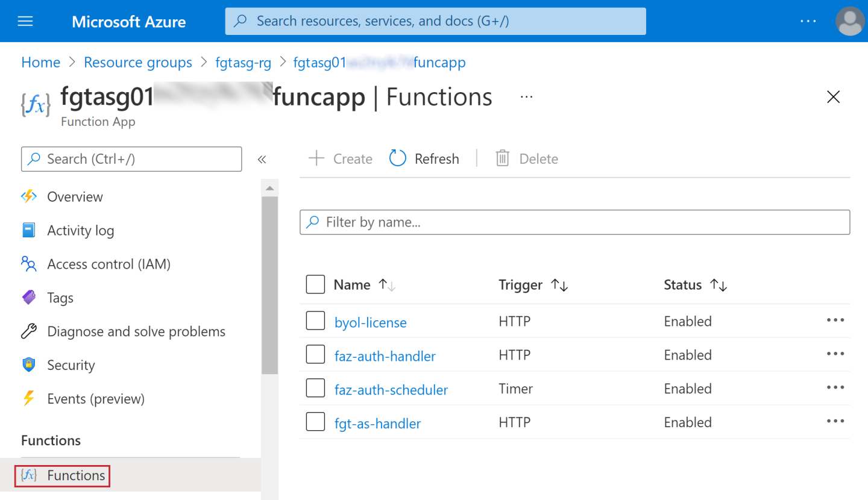Screen dimensions: 868x500
Task: Check the select-all checkbox in the table header
Action: (x=315, y=284)
